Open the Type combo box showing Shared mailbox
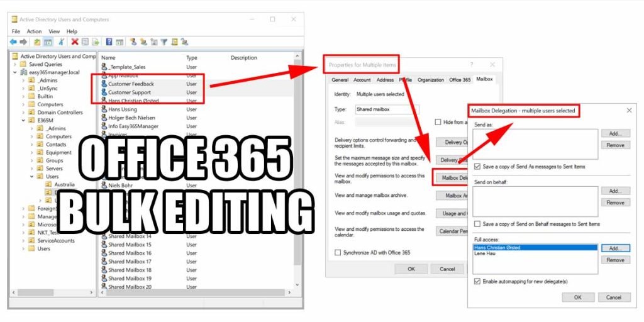The width and height of the screenshot is (644, 322). click(387, 109)
